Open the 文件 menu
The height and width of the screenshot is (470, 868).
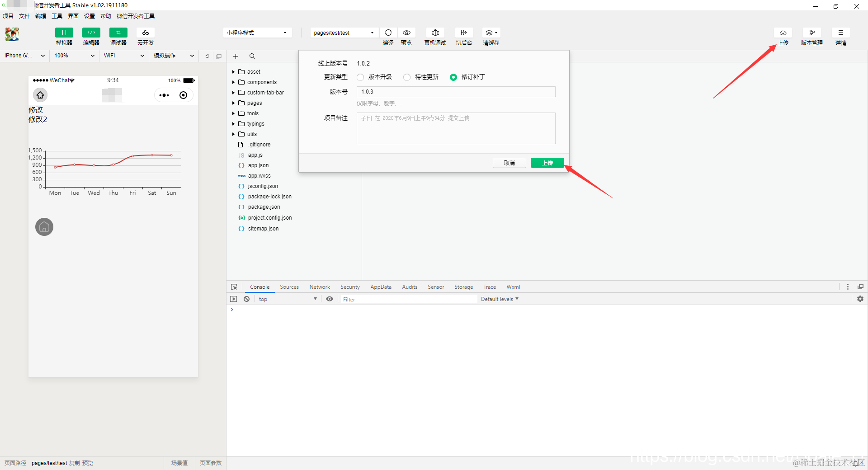[x=24, y=16]
